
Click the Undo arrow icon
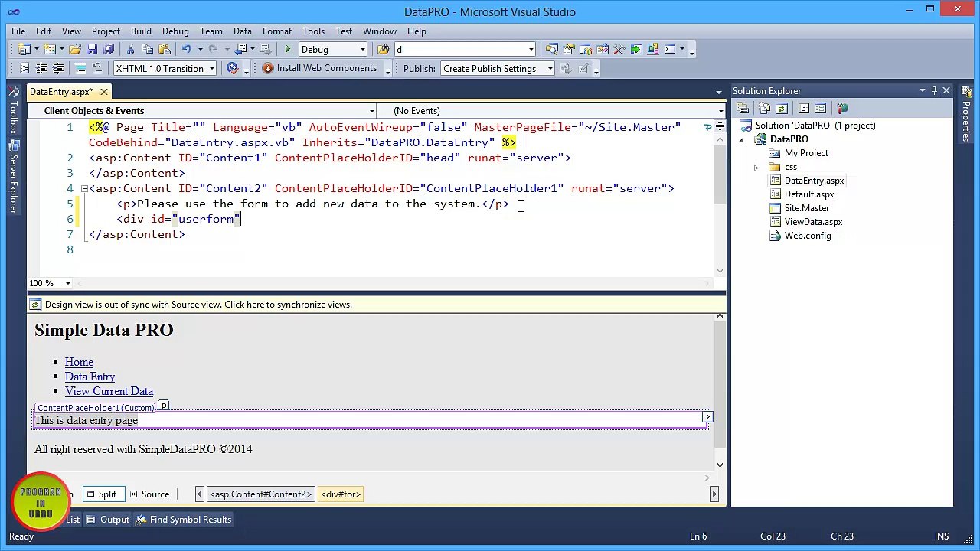[x=186, y=49]
